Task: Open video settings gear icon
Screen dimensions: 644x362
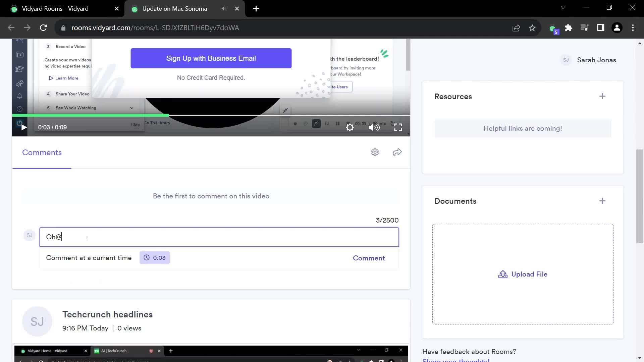Action: [x=350, y=127]
